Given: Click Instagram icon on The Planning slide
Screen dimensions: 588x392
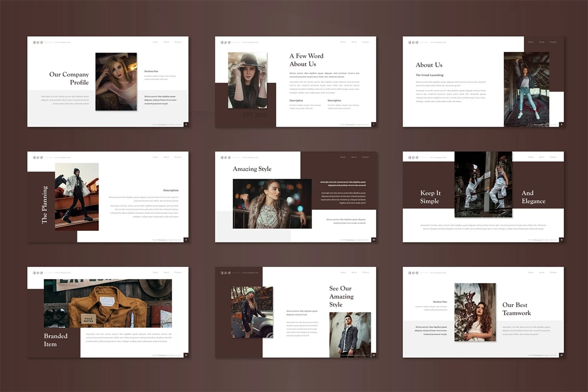Looking at the screenshot, I should coord(42,157).
